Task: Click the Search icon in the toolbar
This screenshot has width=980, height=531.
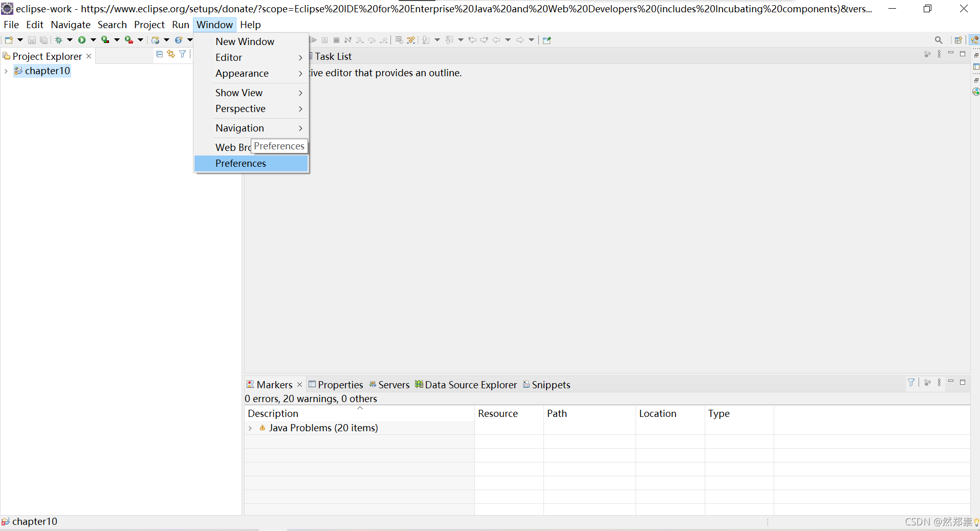Action: 939,40
